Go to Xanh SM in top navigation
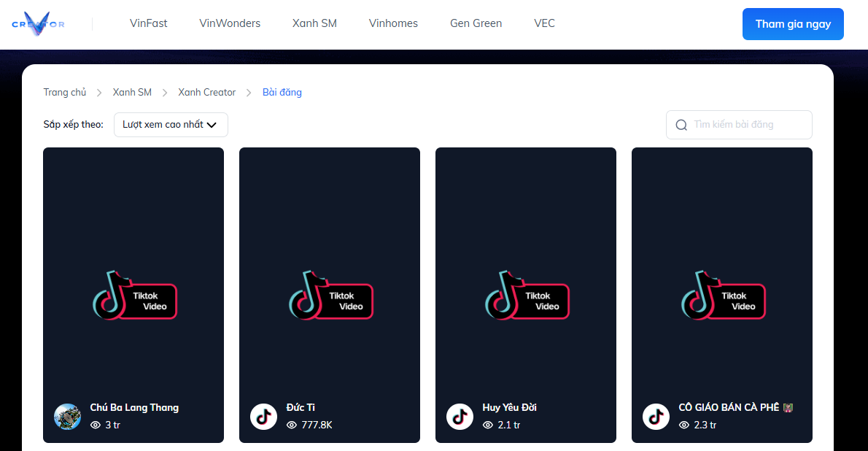Viewport: 868px width, 451px height. tap(314, 23)
